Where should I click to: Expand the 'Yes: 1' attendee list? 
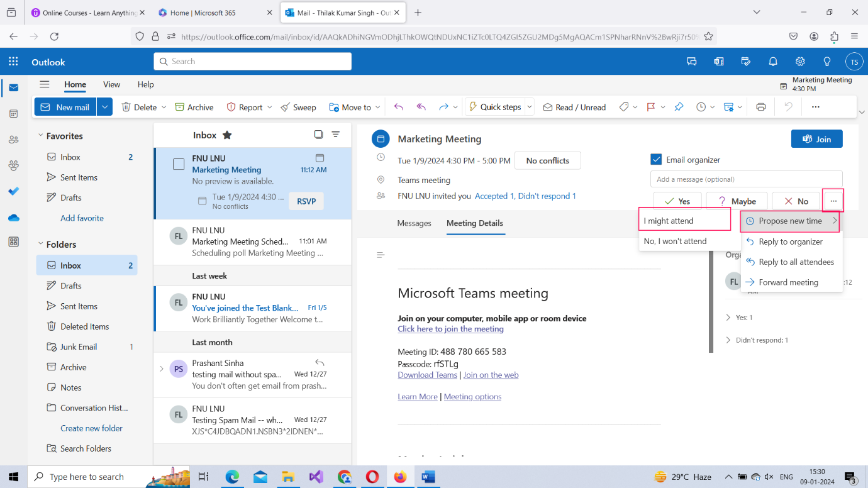tap(728, 318)
